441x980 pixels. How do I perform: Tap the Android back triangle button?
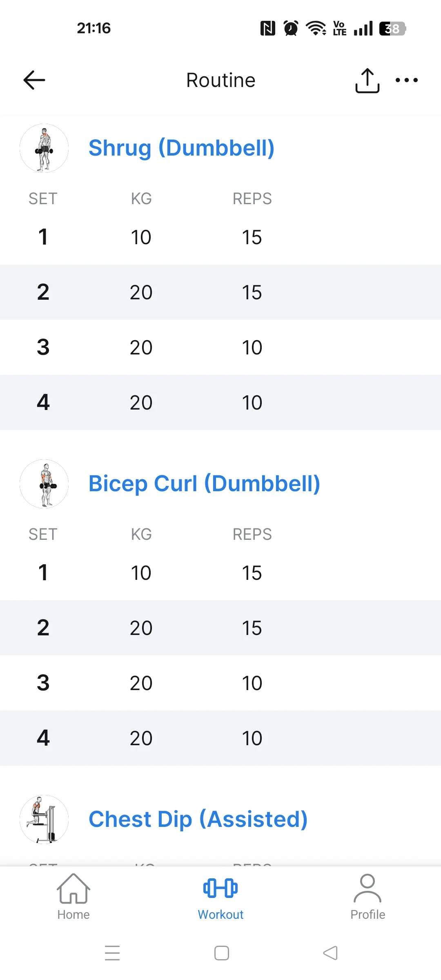pos(330,953)
